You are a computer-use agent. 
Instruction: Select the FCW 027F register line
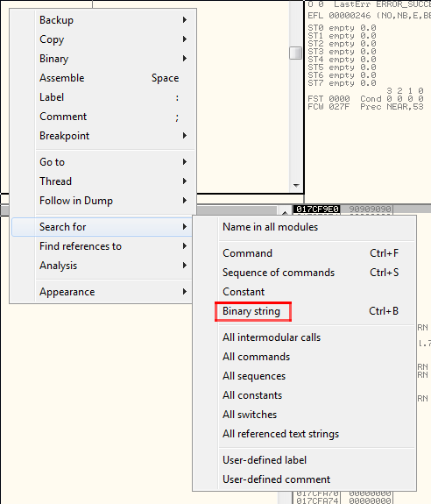coord(365,107)
